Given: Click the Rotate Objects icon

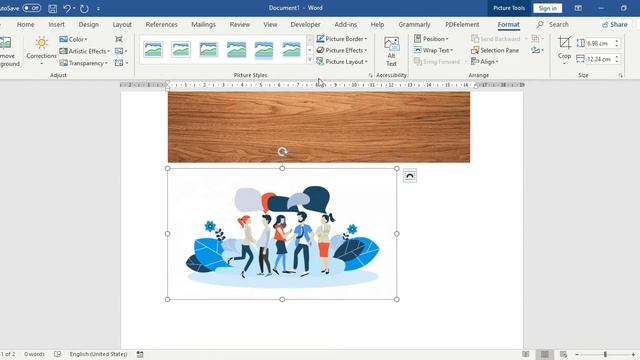Looking at the screenshot, I should [x=537, y=50].
